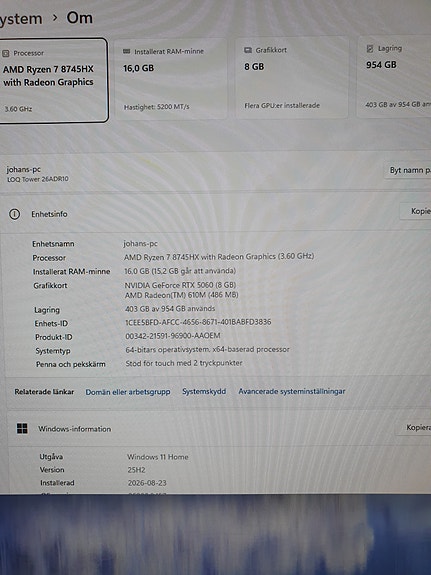Select the Systemtyp 64-bitars value
The image size is (431, 575).
(207, 349)
